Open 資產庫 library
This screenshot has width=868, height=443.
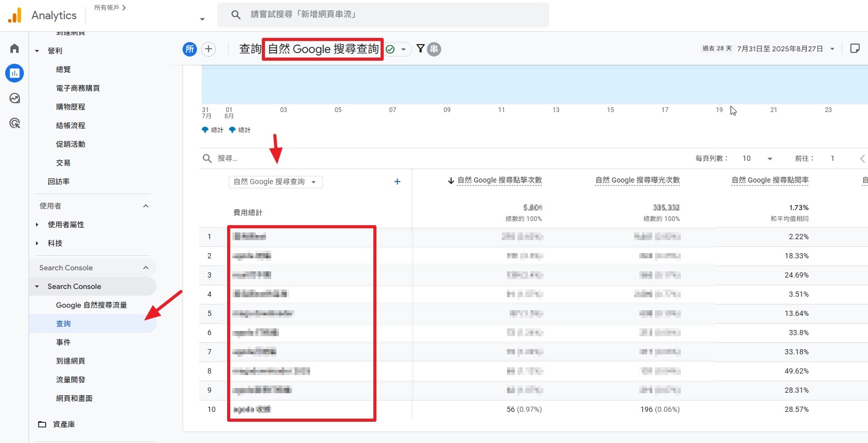pos(64,424)
